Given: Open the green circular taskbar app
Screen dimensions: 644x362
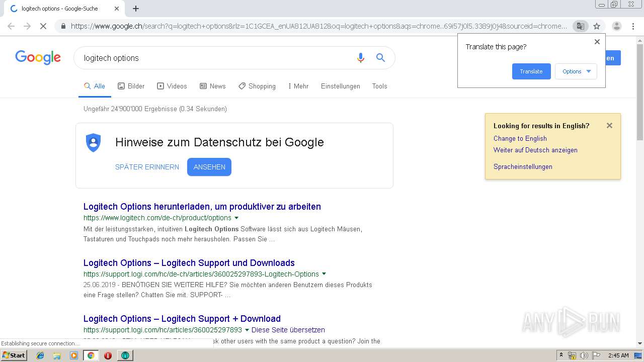Looking at the screenshot, I should click(125, 355).
